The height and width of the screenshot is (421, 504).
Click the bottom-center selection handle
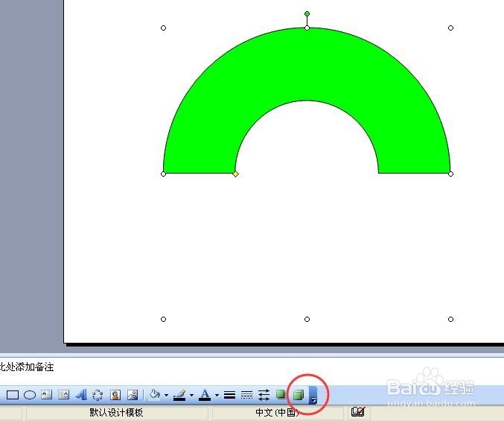coord(307,320)
